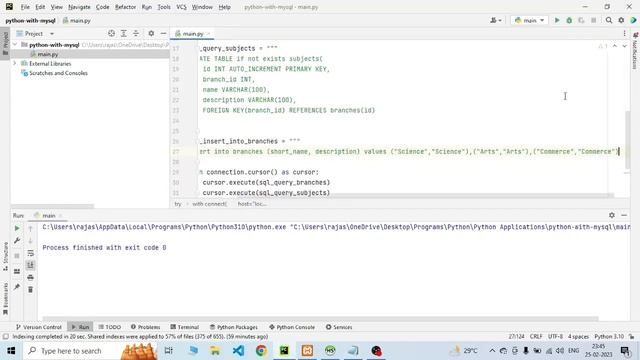Select opened file locate target icon
Screen dimensions: 640x360
tap(111, 33)
